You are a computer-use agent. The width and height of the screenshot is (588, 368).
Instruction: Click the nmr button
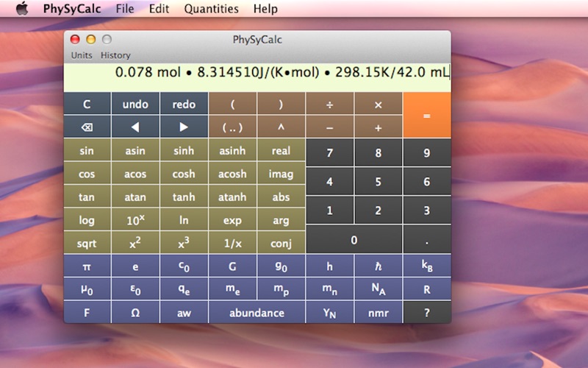click(x=378, y=312)
